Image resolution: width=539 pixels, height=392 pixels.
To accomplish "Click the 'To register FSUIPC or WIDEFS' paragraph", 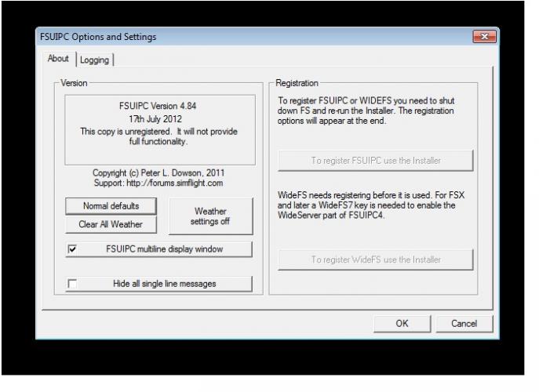I will click(x=366, y=111).
